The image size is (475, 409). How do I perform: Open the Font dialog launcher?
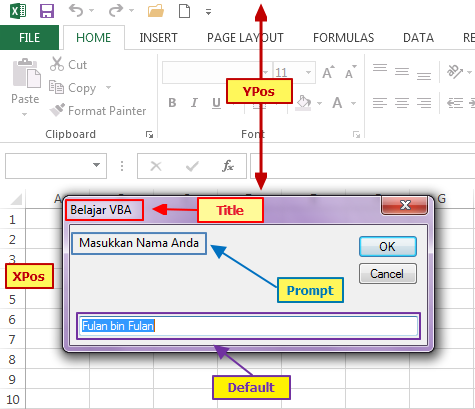[356, 135]
